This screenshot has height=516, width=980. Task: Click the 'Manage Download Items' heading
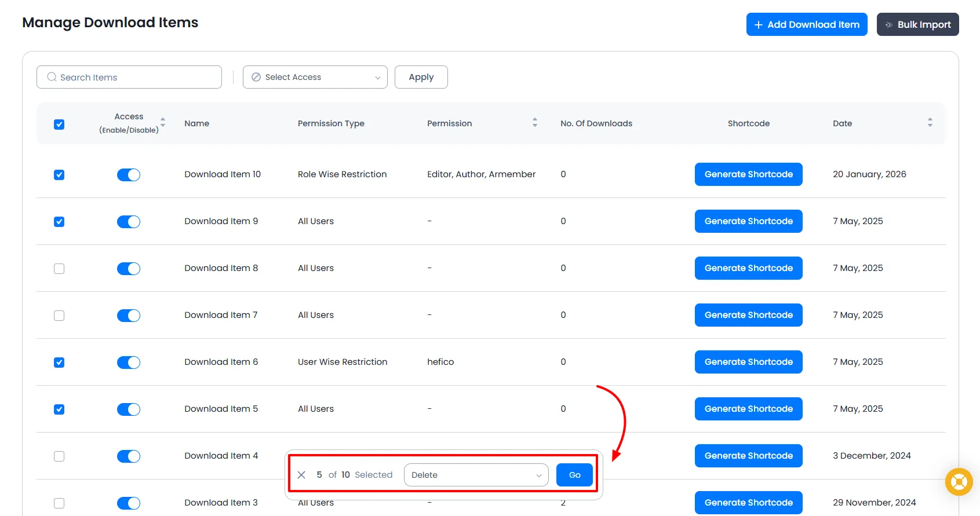click(110, 23)
